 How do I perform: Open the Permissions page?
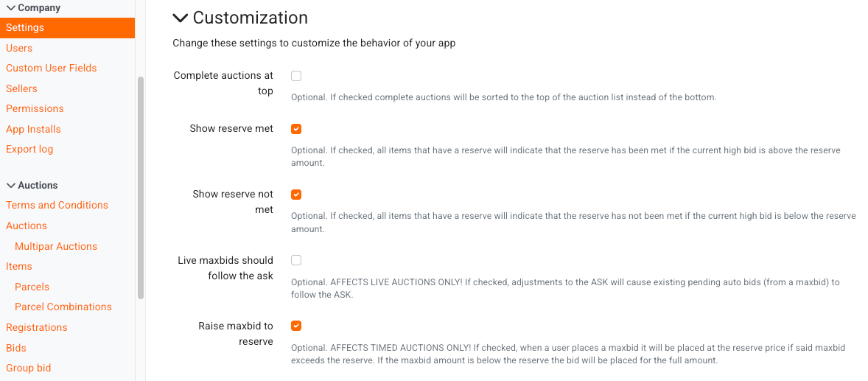(35, 108)
